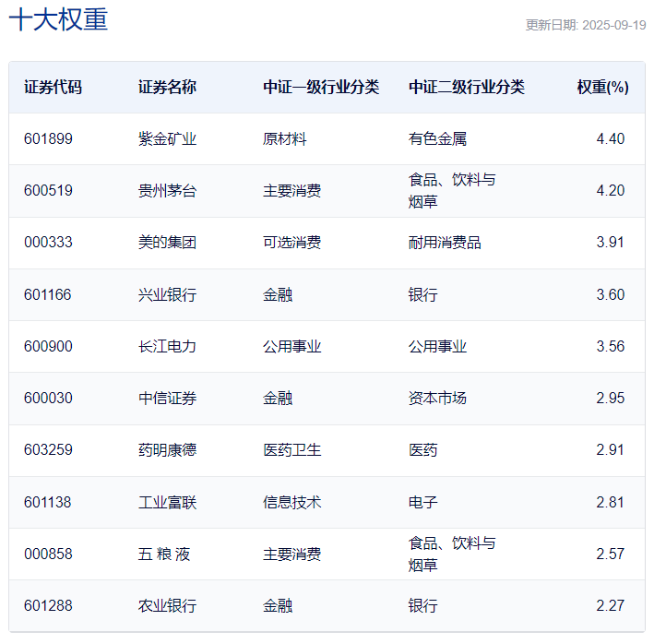The height and width of the screenshot is (644, 654).
Task: Select the stock name 工业富联
Action: 167,503
